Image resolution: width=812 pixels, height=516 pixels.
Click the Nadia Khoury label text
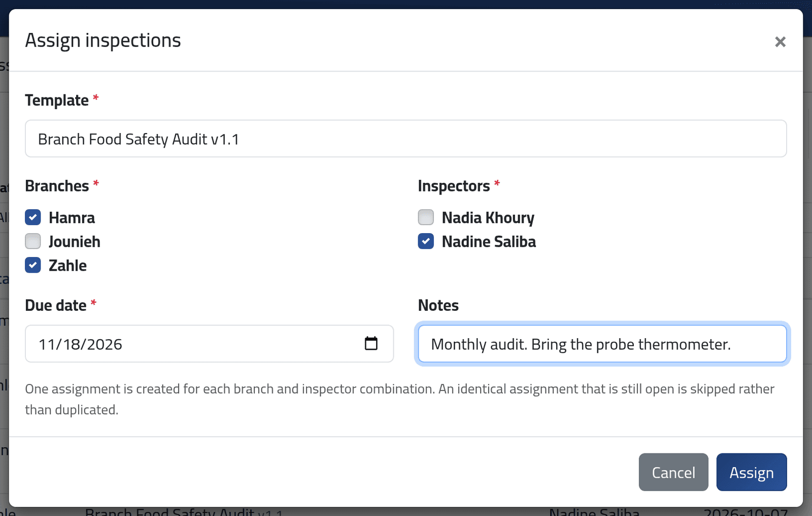488,217
